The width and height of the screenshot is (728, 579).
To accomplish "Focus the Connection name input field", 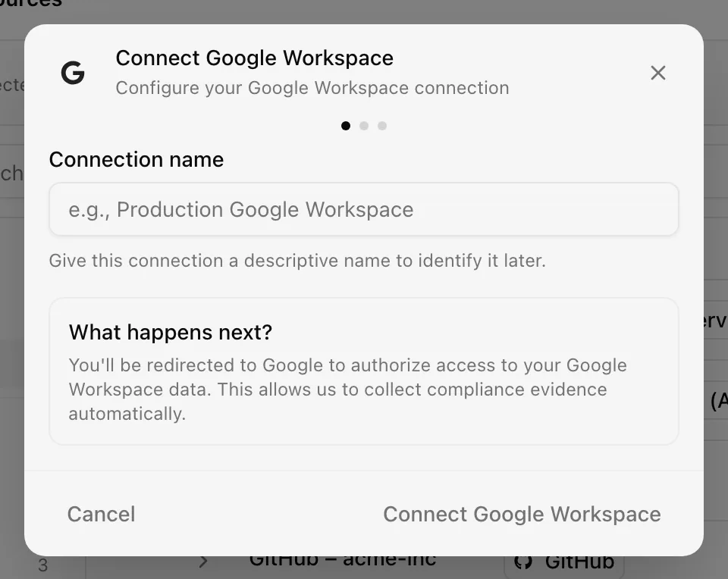I will click(x=364, y=209).
